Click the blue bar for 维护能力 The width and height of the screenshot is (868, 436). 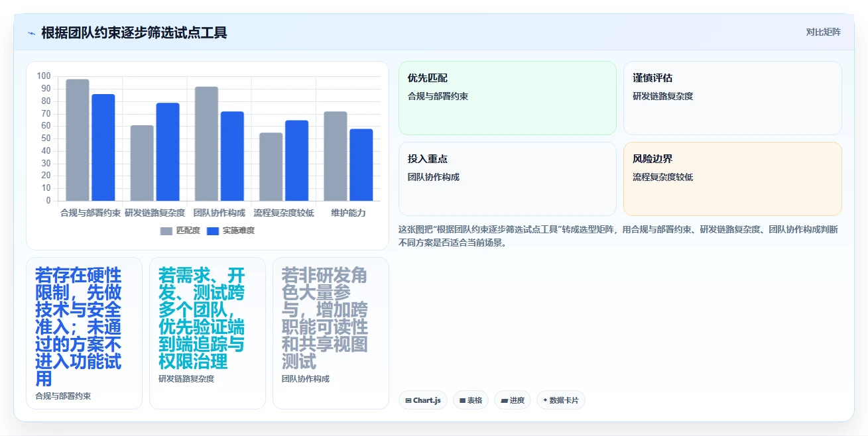[x=361, y=164]
